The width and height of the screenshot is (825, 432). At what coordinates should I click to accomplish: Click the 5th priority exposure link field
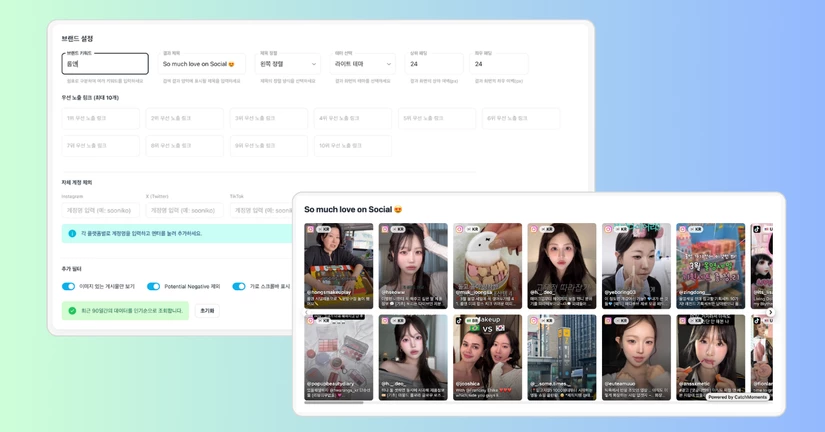pos(437,118)
